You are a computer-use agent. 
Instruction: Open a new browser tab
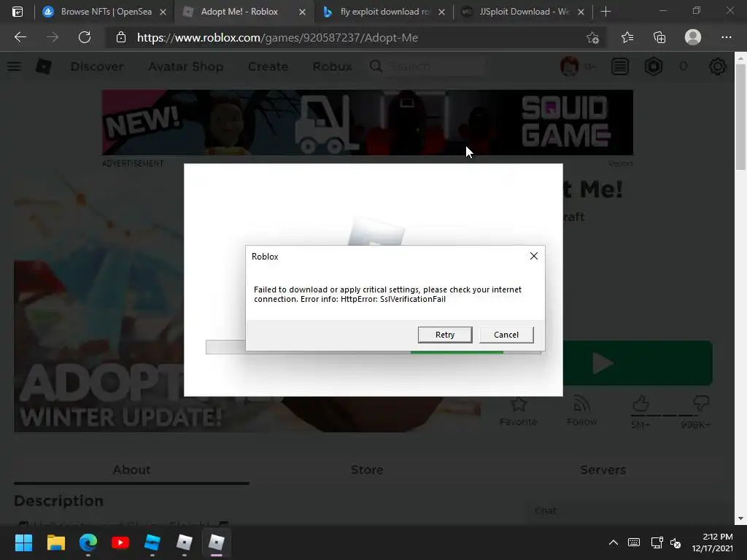(x=605, y=12)
